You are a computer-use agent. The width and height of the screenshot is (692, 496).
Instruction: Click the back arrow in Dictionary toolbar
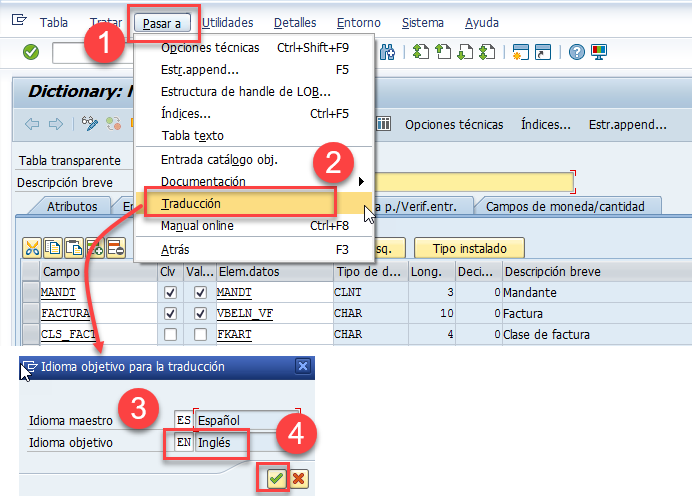32,124
